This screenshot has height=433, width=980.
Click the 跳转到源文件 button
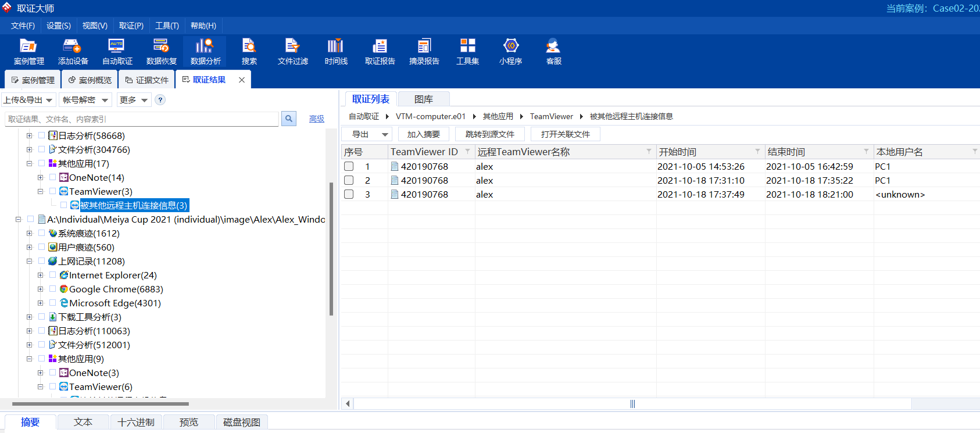489,134
